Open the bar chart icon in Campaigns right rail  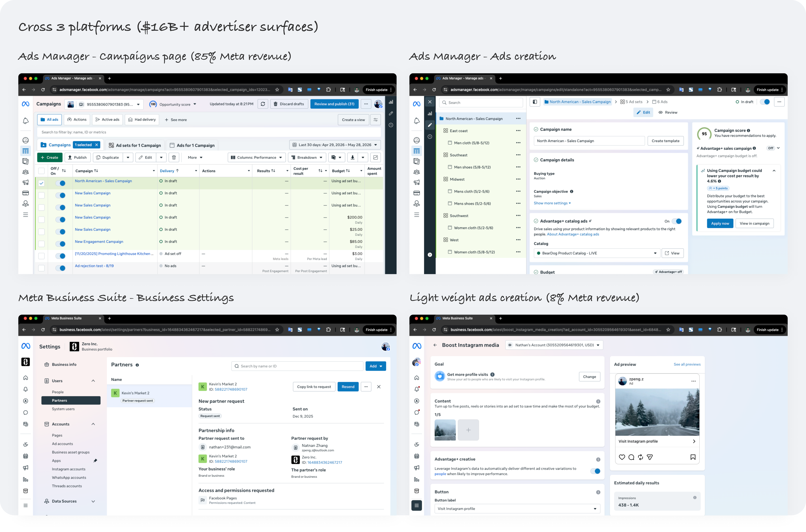391,102
